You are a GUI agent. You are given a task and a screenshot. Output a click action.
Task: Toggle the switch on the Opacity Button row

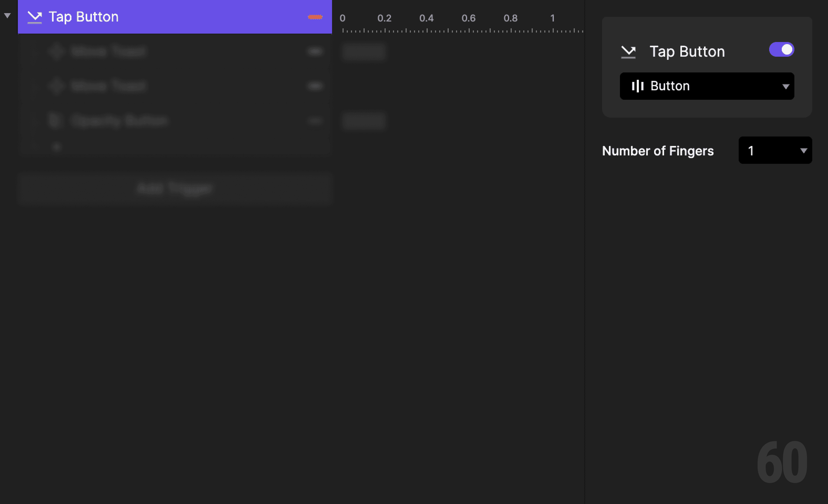314,121
